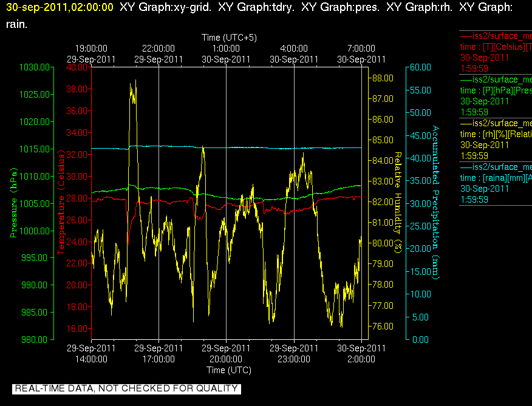
Task: Click the red temperature axis value '18.00'
Action: coord(77,307)
